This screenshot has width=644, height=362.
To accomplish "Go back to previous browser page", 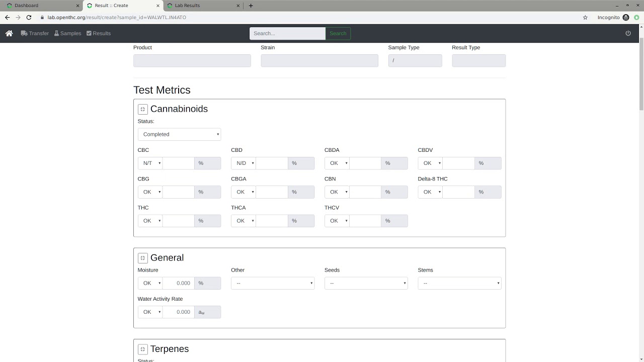I will point(7,17).
